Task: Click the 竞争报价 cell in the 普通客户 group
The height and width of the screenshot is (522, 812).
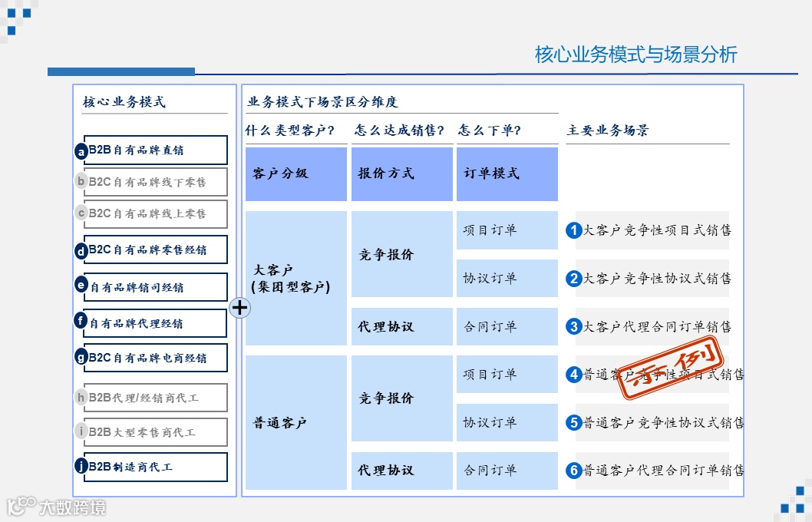Action: tap(402, 398)
